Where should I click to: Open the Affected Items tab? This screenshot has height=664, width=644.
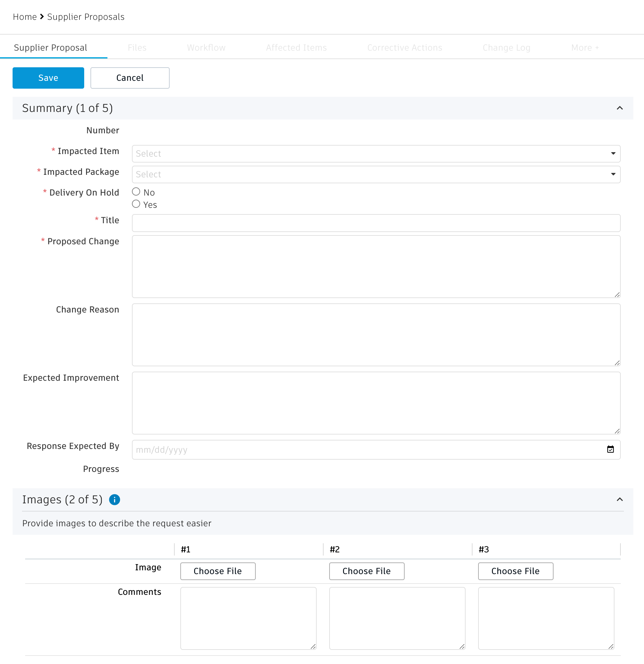[296, 48]
